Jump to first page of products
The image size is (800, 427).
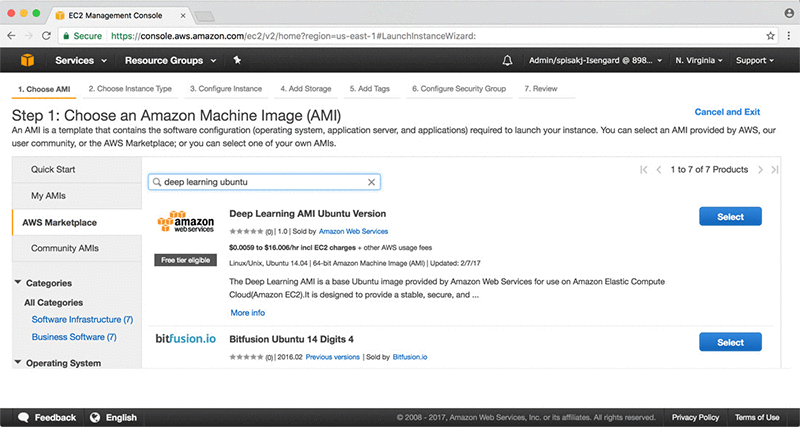point(643,170)
